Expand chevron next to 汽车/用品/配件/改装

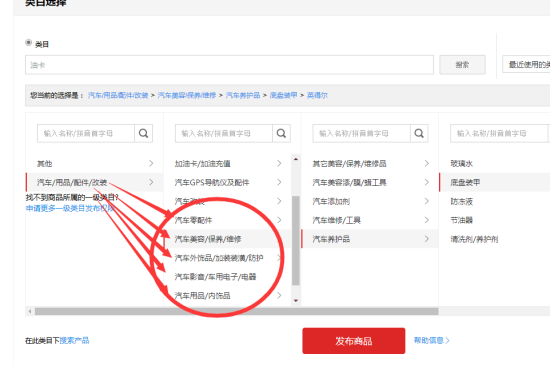(151, 182)
